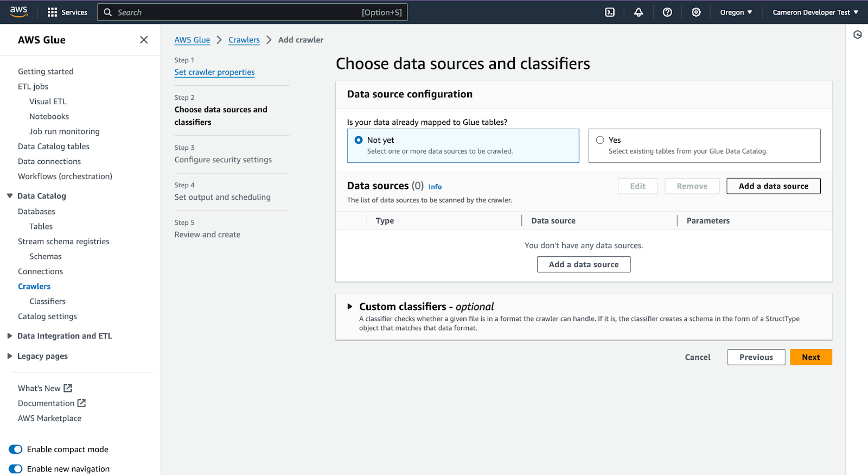The image size is (868, 475).
Task: Click Crawlers breadcrumb link
Action: click(x=244, y=40)
